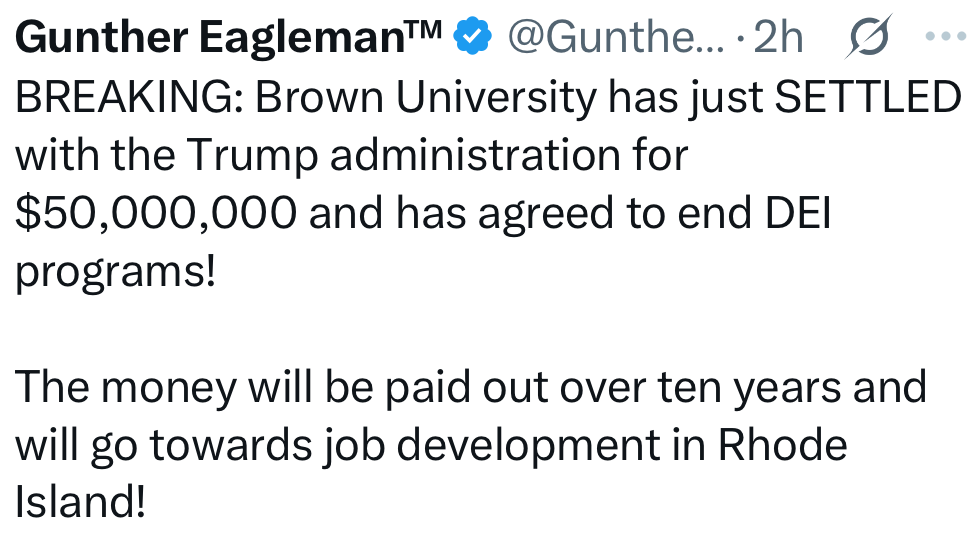Viewport: 978px width, 542px height.
Task: Click the $50,000,000 amount
Action: (x=156, y=216)
